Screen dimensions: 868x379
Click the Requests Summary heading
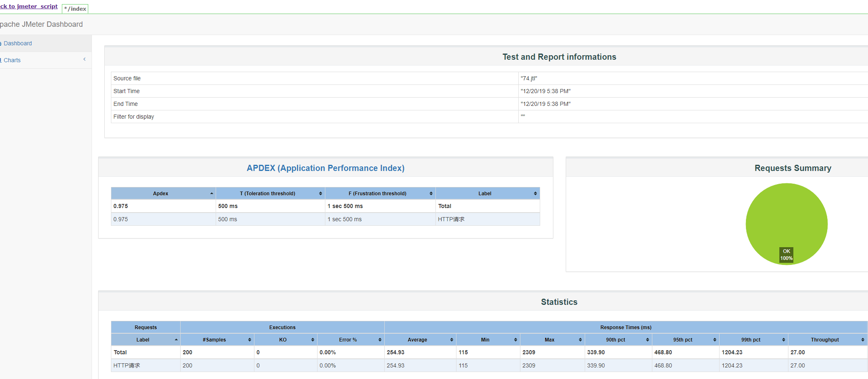[793, 168]
